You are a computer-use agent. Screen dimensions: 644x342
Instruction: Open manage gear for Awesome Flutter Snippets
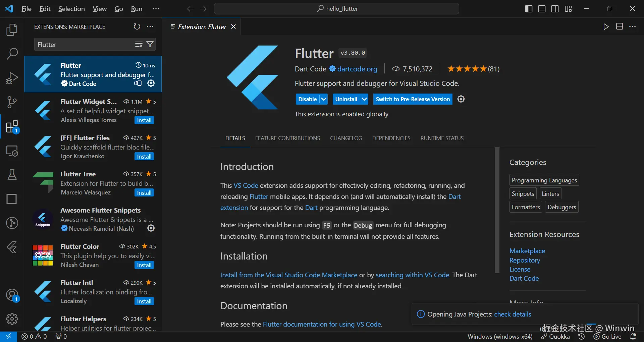tap(151, 228)
